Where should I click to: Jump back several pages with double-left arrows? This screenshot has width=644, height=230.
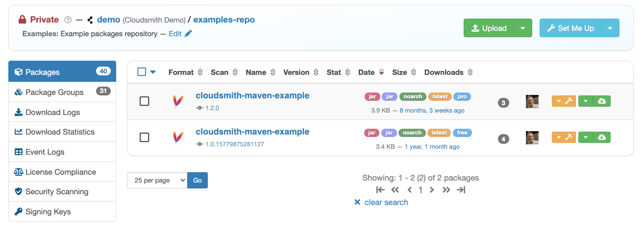coord(395,190)
